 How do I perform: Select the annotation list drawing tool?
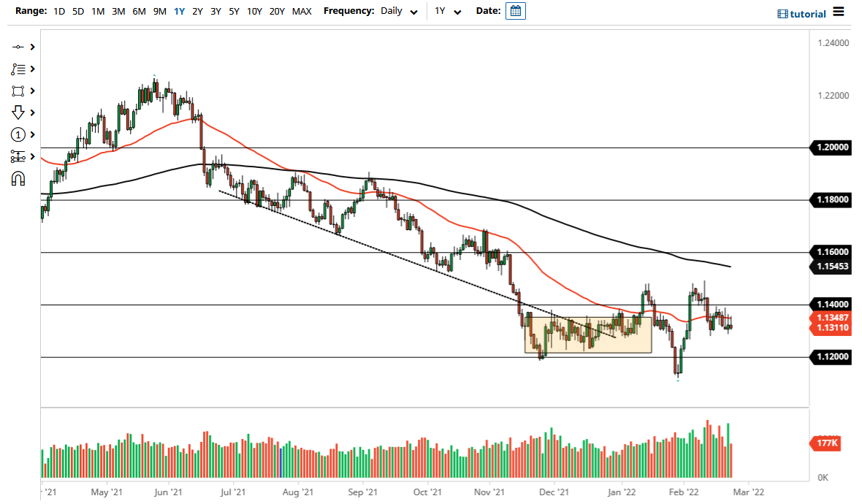click(18, 69)
